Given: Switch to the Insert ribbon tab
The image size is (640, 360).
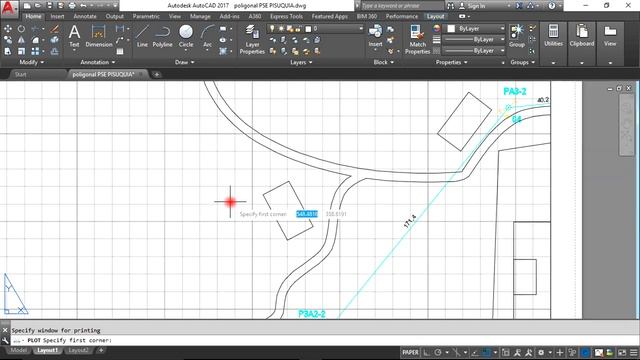Looking at the screenshot, I should coord(57,16).
